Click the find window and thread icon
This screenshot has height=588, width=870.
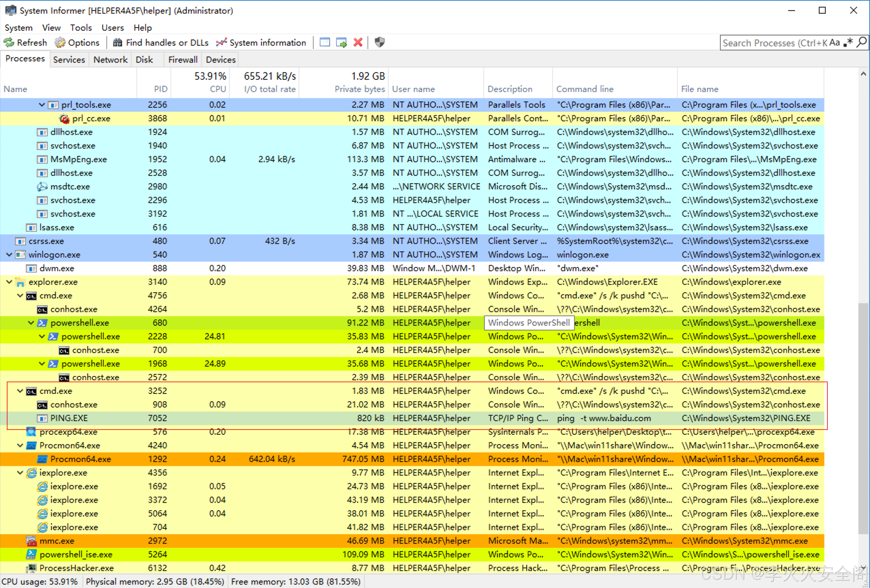click(341, 42)
